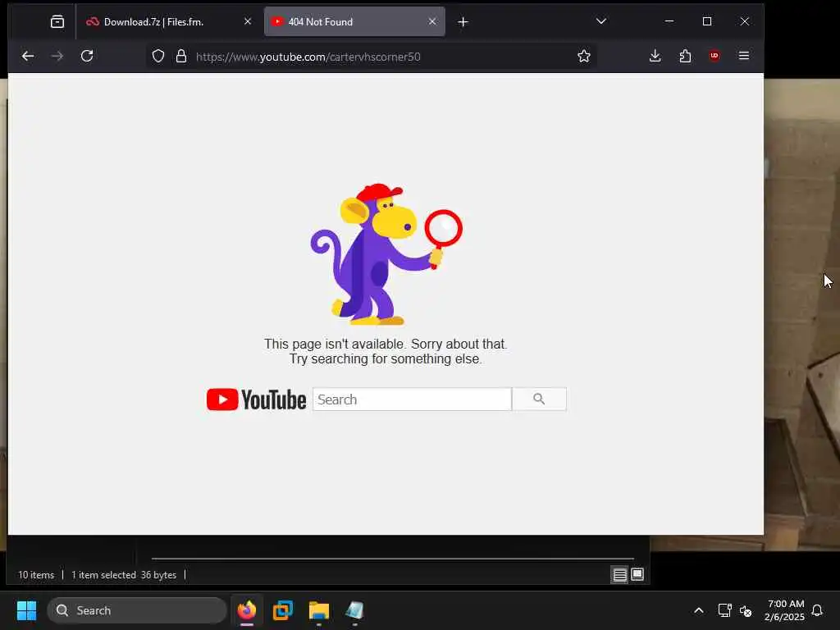Viewport: 840px width, 630px height.
Task: Open File Explorer from the taskbar
Action: pyautogui.click(x=319, y=610)
